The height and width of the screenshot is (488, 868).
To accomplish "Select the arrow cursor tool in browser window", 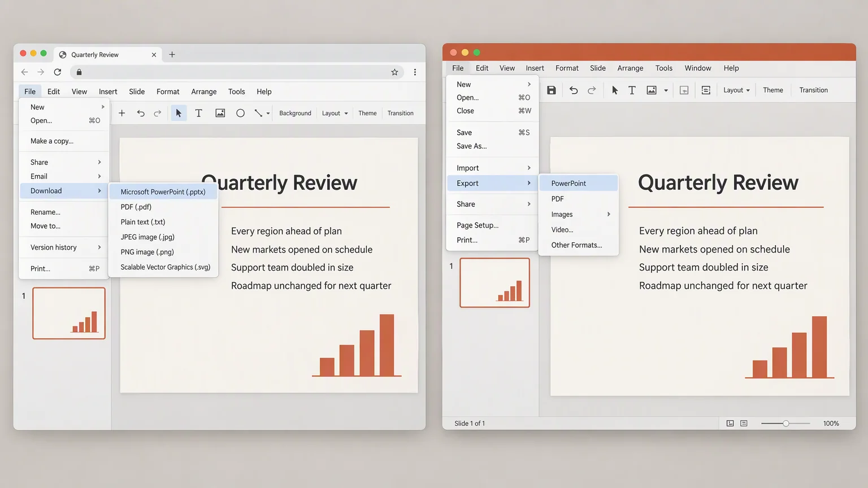I will point(179,113).
